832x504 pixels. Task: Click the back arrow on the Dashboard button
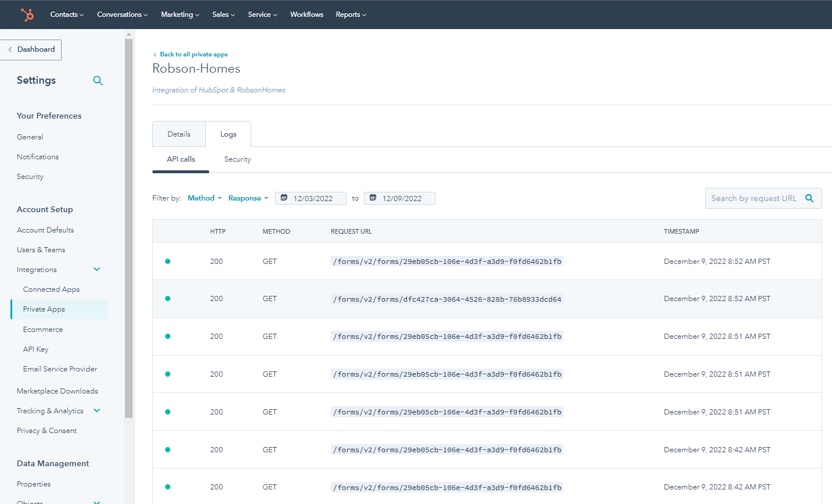[x=10, y=49]
